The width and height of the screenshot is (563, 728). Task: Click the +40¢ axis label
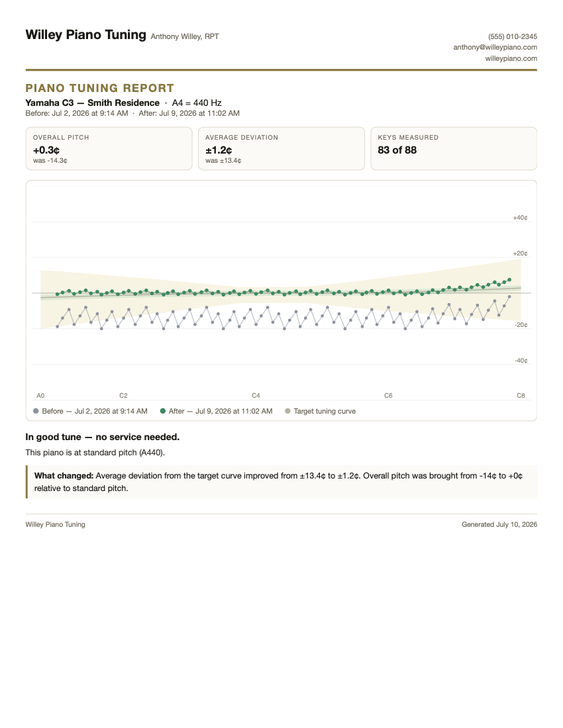pos(520,218)
